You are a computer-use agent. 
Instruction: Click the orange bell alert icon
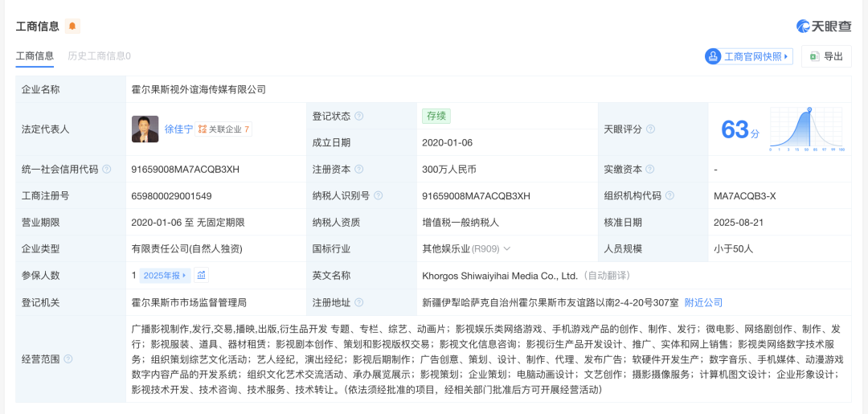tap(72, 26)
